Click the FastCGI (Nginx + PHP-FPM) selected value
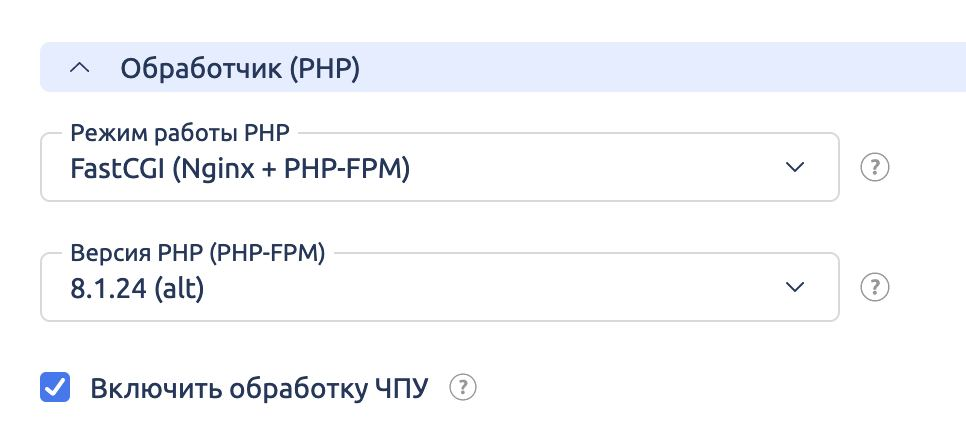966x440 pixels. (240, 169)
